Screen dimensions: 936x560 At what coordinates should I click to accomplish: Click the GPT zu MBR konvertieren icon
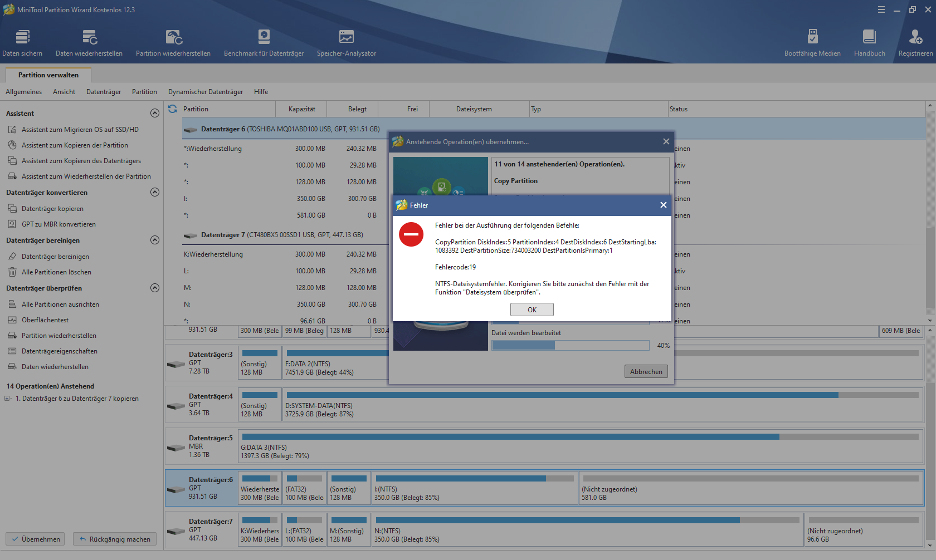12,224
